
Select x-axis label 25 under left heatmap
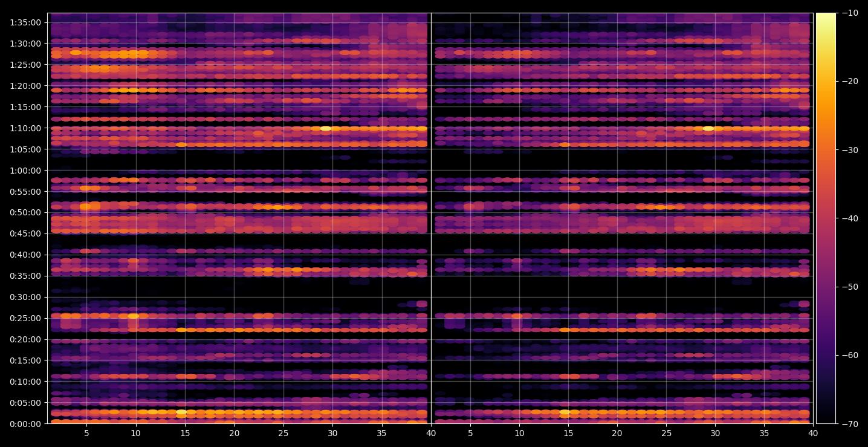pyautogui.click(x=283, y=434)
